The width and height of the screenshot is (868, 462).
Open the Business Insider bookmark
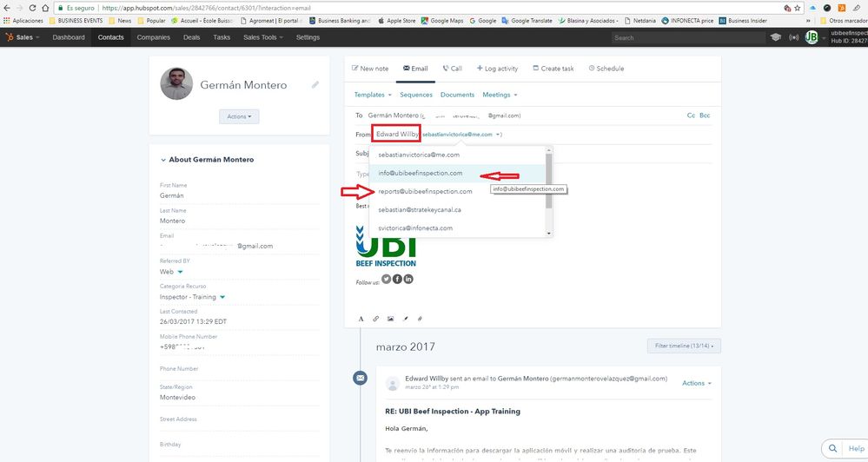pos(743,21)
